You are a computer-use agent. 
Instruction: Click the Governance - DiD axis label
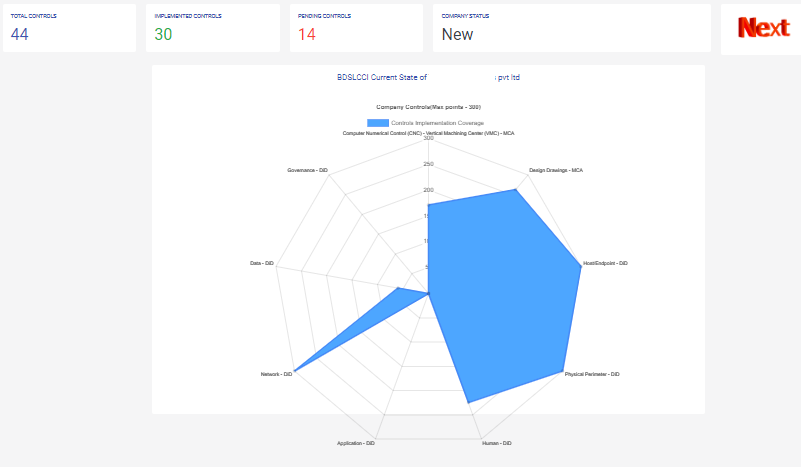(307, 170)
